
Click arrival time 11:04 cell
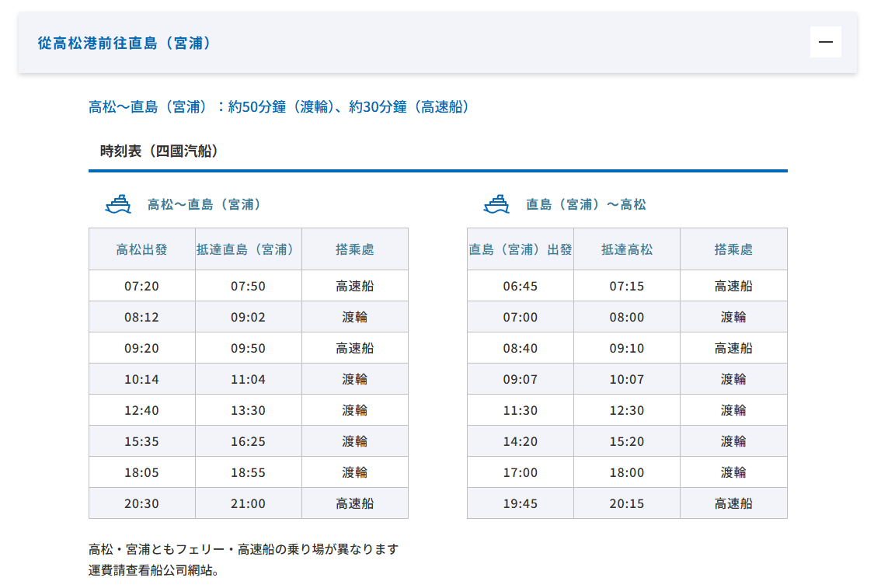[x=249, y=379]
